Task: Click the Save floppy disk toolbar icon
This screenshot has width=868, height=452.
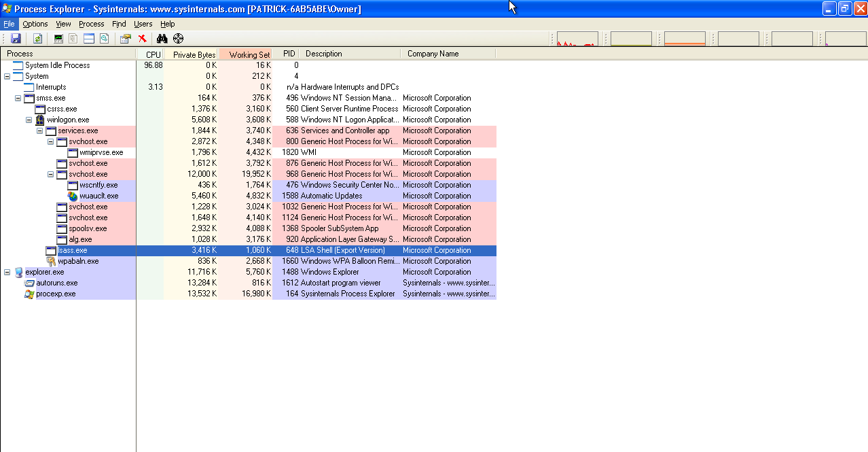Action: (16, 39)
